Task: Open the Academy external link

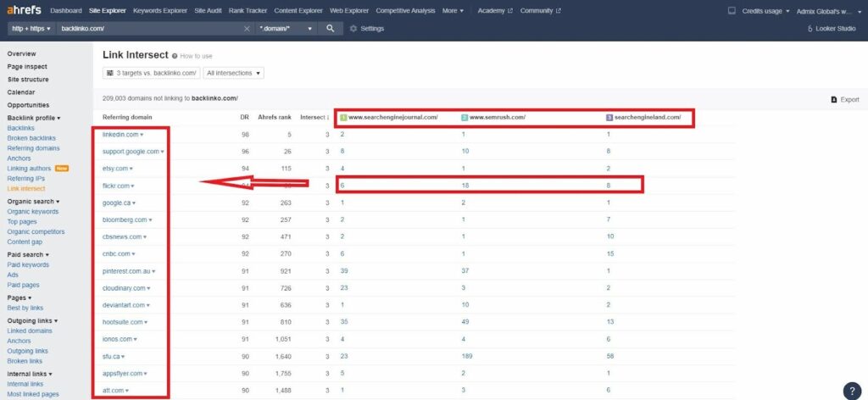Action: pyautogui.click(x=495, y=10)
